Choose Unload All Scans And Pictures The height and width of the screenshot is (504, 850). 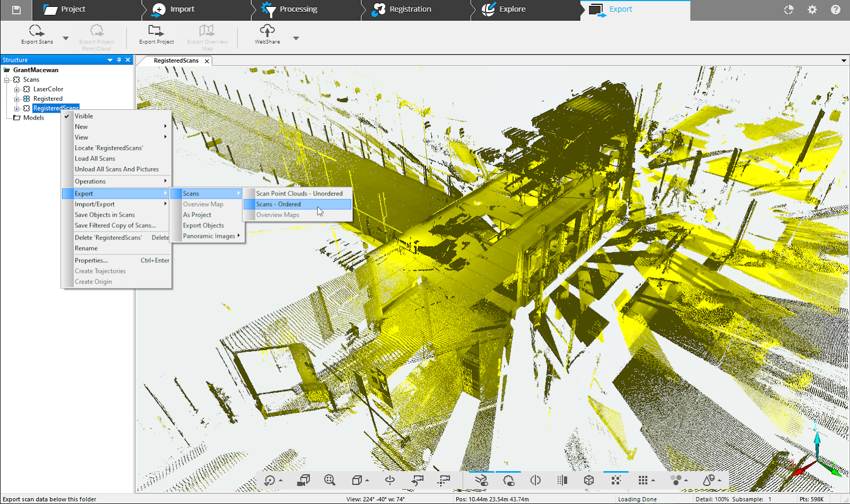point(116,169)
